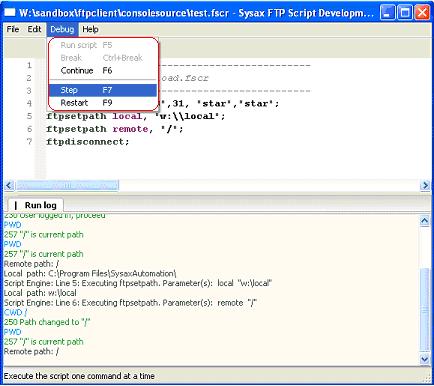Click the run log's vertical scrollbar thumb
The height and width of the screenshot is (386, 434).
(x=424, y=309)
